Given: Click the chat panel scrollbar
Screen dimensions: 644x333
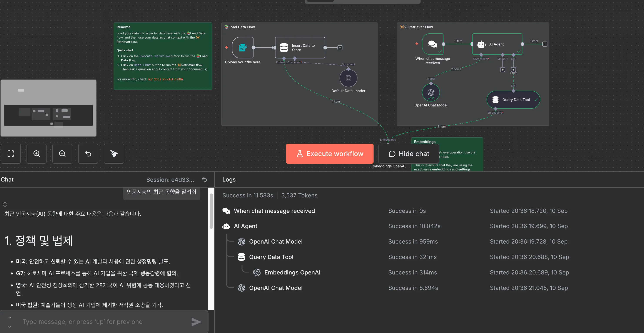Looking at the screenshot, I should (x=211, y=211).
